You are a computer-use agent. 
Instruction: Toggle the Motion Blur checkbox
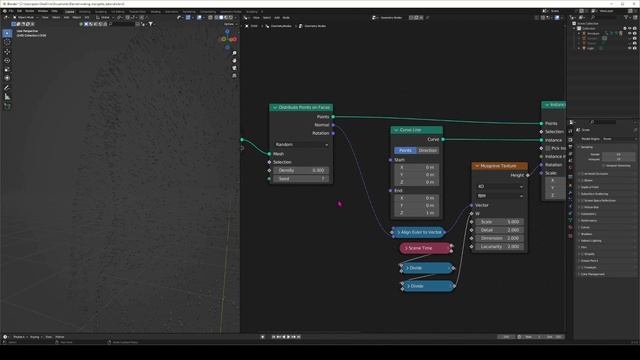coord(582,207)
